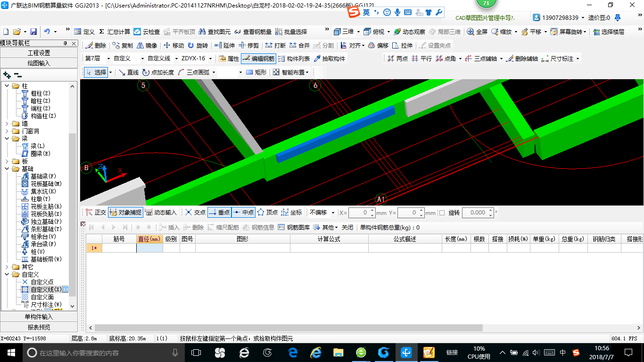Expand the 墙 tree node
Image resolution: width=644 pixels, height=362 pixels.
coord(7,123)
